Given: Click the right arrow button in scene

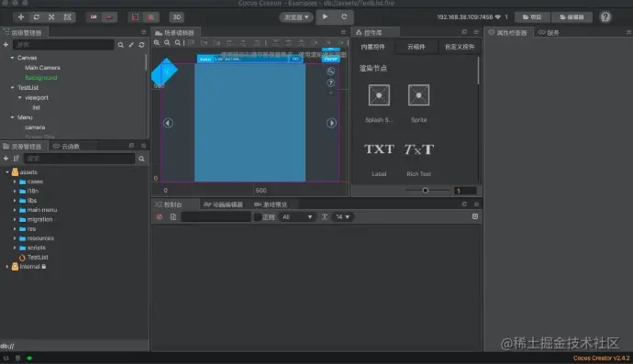Looking at the screenshot, I should tap(331, 123).
